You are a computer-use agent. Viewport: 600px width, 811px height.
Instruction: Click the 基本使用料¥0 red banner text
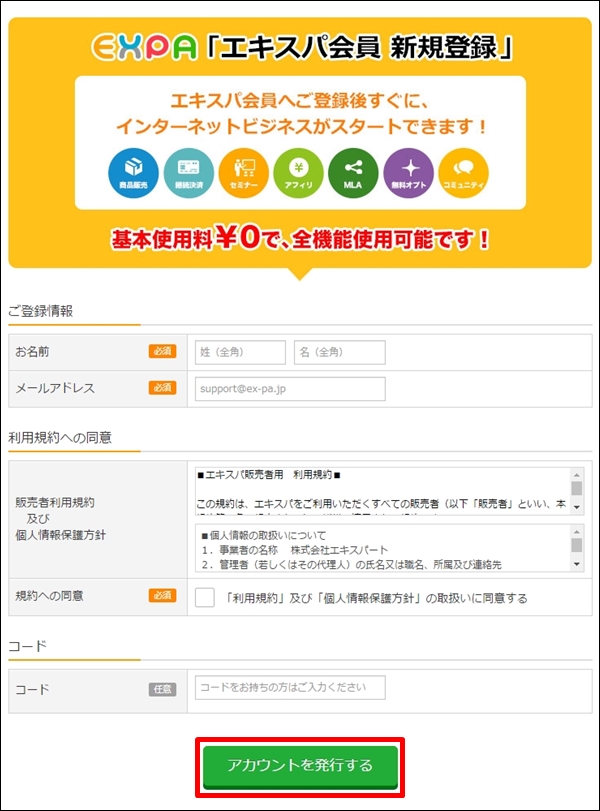(x=300, y=238)
